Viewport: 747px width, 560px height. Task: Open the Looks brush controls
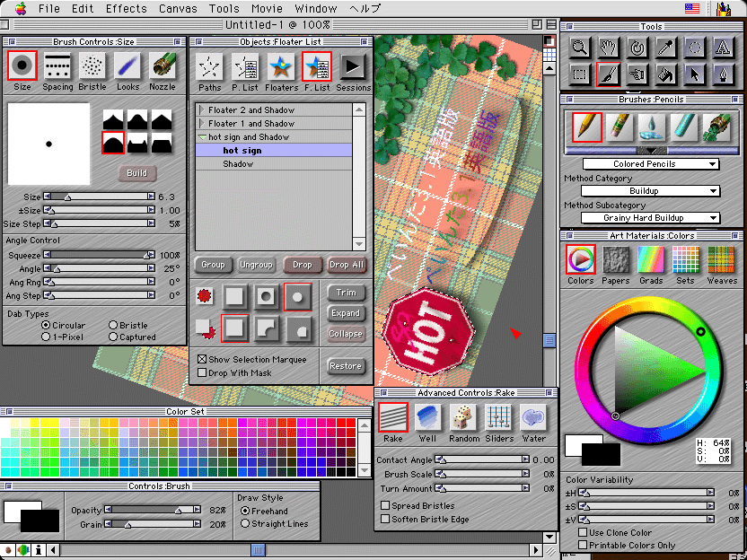pos(127,71)
